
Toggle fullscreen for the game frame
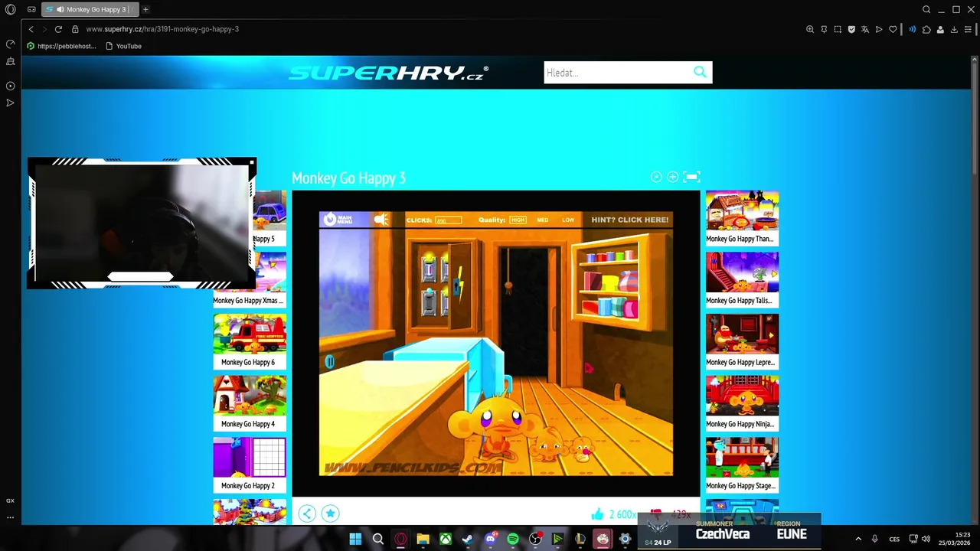point(691,177)
